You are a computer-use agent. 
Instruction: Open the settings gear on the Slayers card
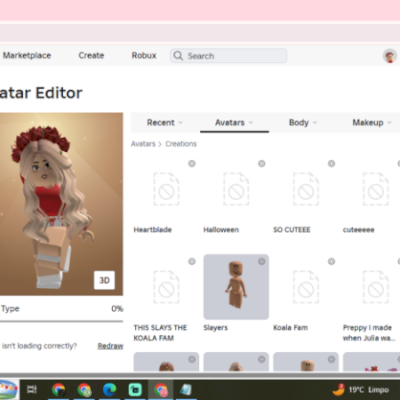click(262, 261)
